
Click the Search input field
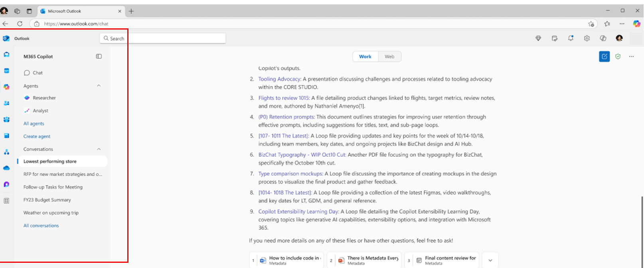click(x=163, y=38)
